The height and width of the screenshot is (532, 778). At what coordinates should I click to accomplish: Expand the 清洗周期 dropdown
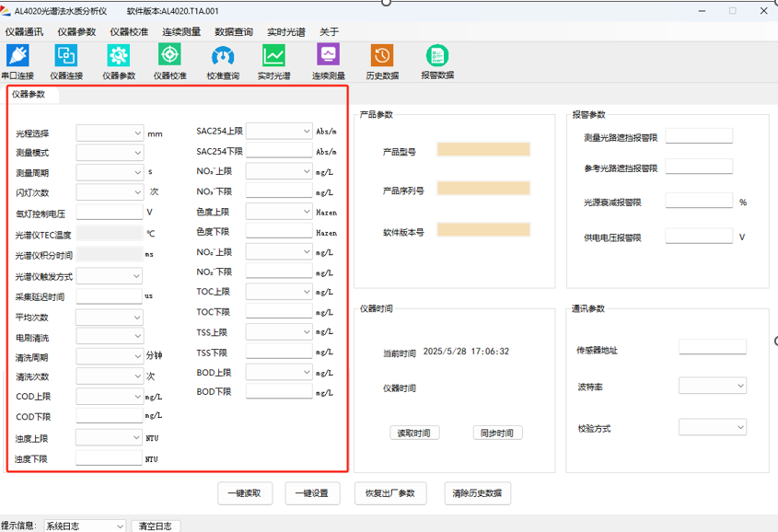tap(110, 356)
